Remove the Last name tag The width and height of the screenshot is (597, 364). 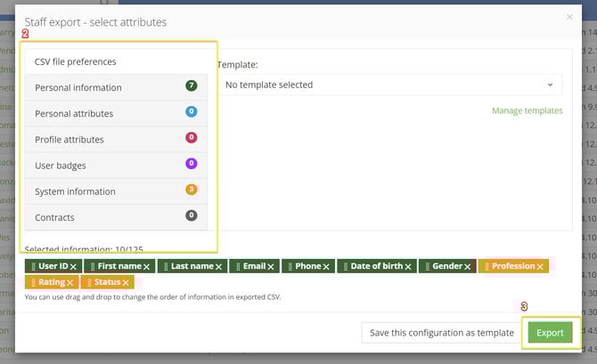click(219, 267)
